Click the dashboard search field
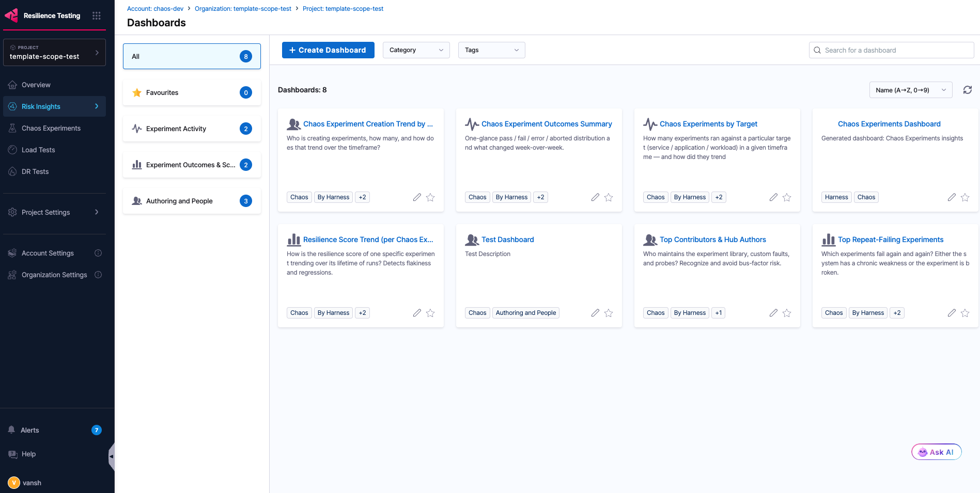Screen dimensions: 980x493 (x=892, y=50)
